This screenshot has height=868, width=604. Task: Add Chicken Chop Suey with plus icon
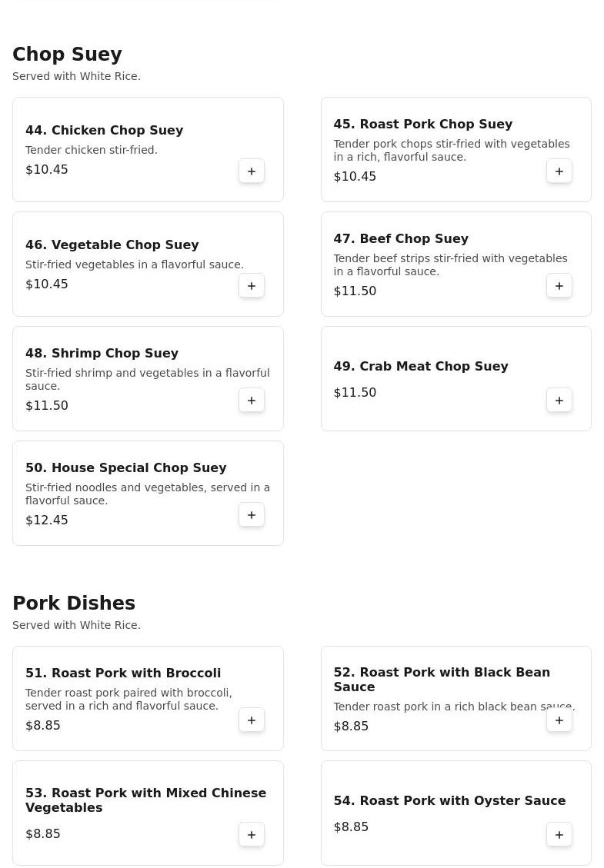coord(251,171)
